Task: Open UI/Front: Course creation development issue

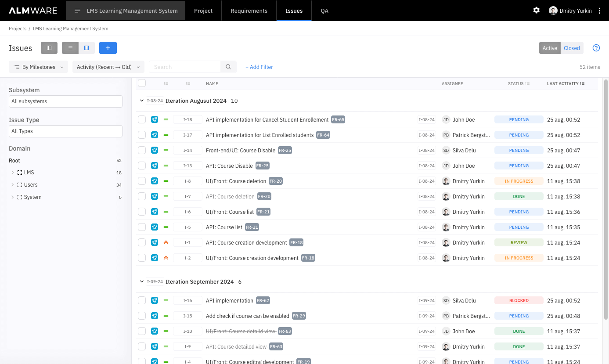Action: [252, 258]
